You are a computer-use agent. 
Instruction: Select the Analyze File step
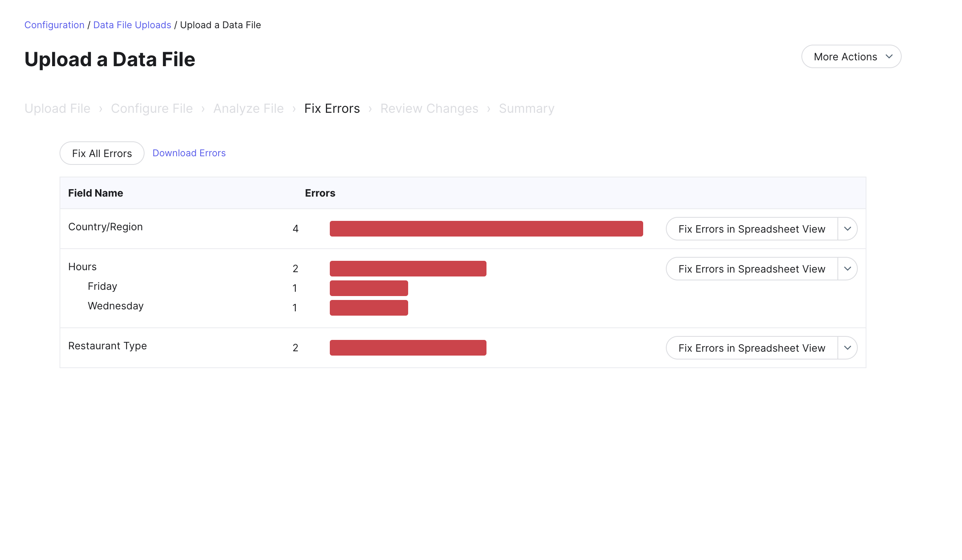(248, 108)
